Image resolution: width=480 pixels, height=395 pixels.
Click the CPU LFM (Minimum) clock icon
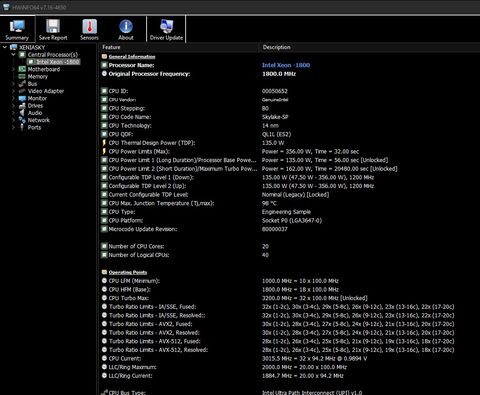[x=104, y=281]
